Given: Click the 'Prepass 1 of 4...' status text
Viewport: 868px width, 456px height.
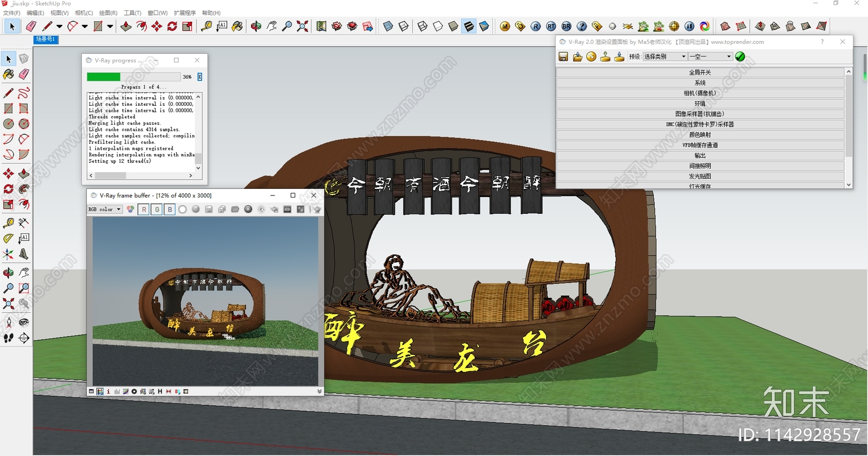Looking at the screenshot, I should (x=144, y=87).
